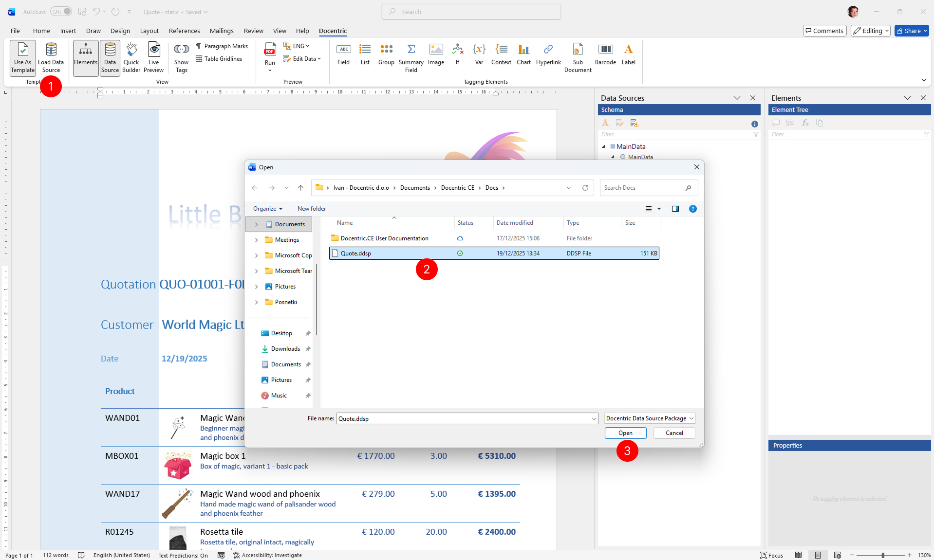Click the Data Sources info icon
This screenshot has width=934, height=560.
[x=754, y=124]
